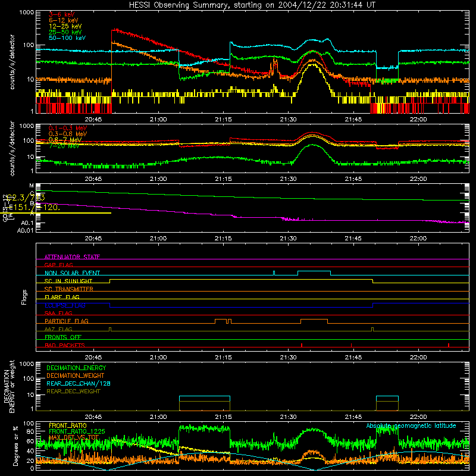This screenshot has height=476, width=476.
Task: Click the 0.1-0.3 MeV legend label
Action: coord(68,128)
